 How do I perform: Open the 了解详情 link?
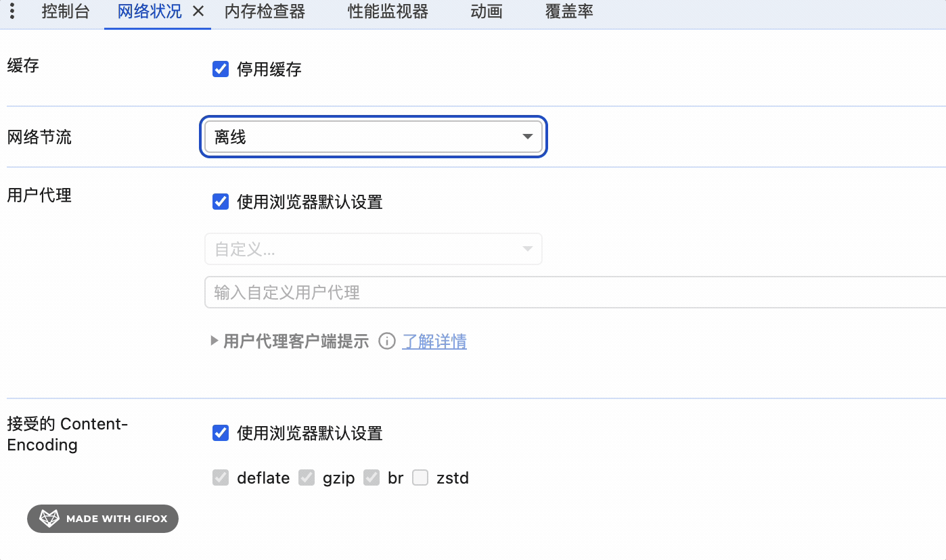434,342
